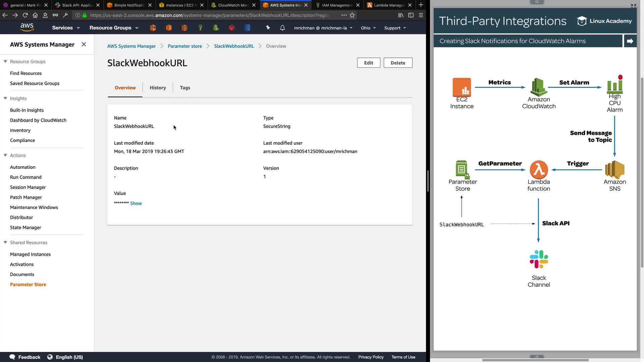Collapse the Insights sidebar section
Image resolution: width=644 pixels, height=362 pixels.
click(x=5, y=98)
